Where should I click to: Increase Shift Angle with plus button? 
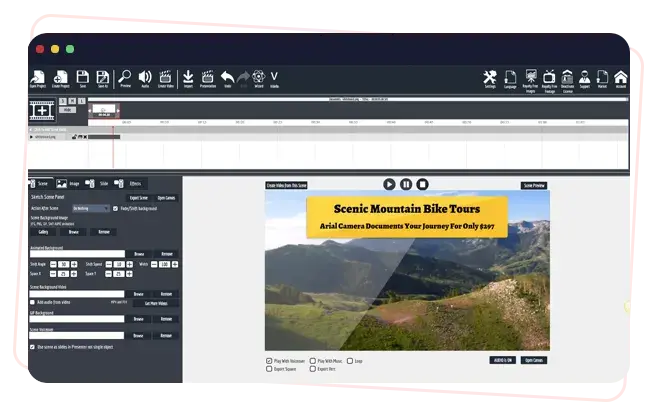click(x=74, y=264)
